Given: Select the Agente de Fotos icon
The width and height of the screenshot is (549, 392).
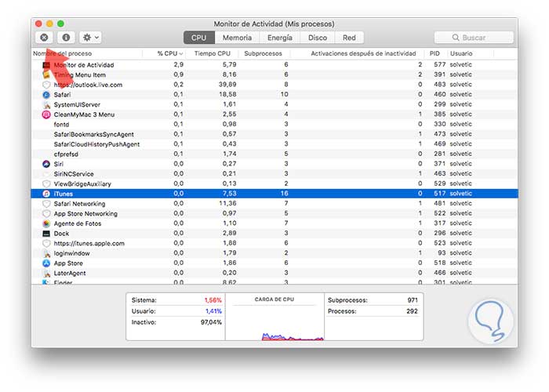Looking at the screenshot, I should tap(46, 223).
